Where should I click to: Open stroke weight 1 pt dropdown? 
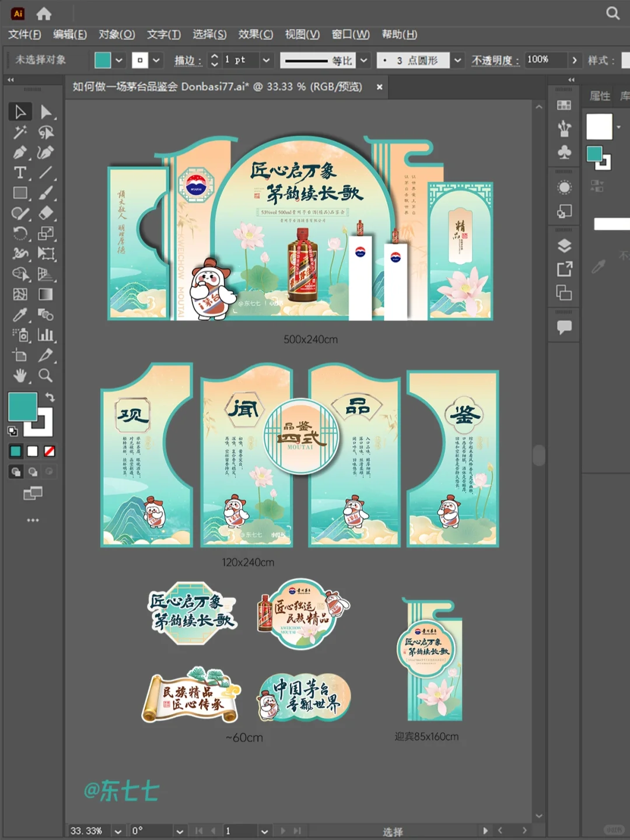[x=266, y=60]
